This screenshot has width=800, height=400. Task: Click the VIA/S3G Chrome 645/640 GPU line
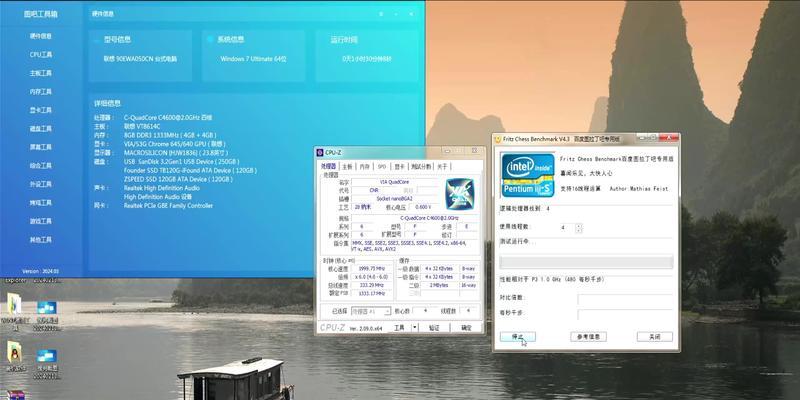tap(174, 144)
